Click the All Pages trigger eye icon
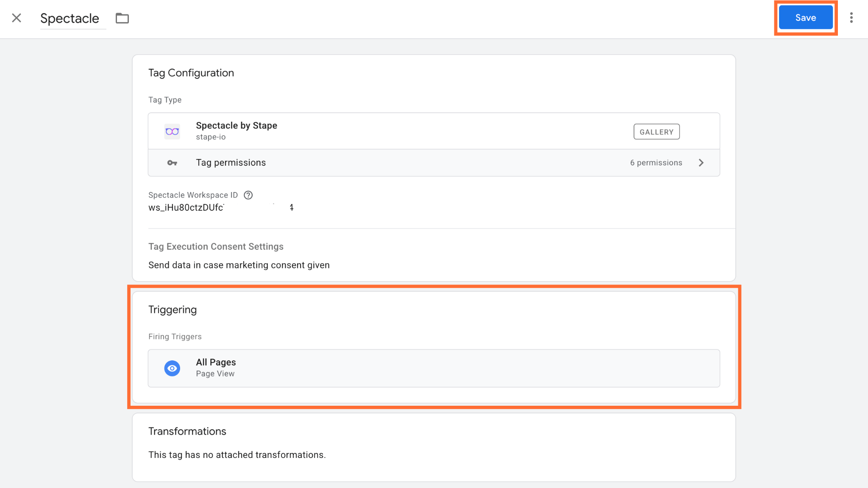The width and height of the screenshot is (868, 488). click(x=172, y=368)
